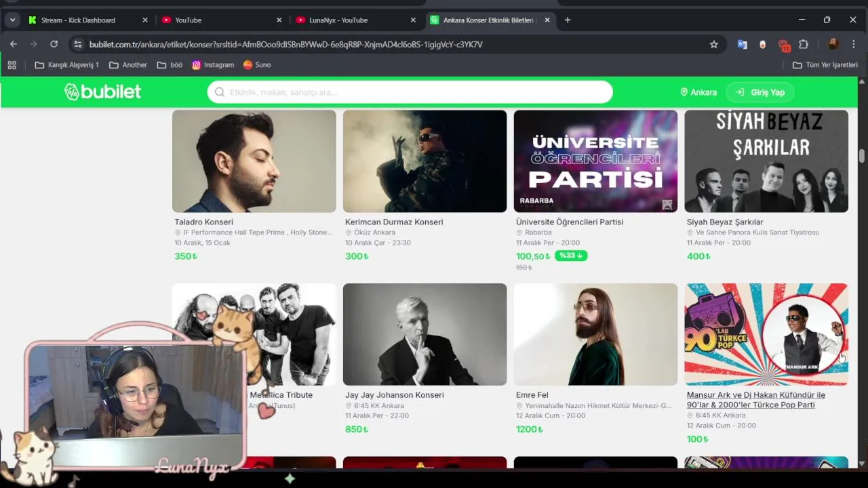Click Ve Sahne Panora Kulis Sanat Tiyatrosu
Image resolution: width=868 pixels, height=488 pixels.
757,232
